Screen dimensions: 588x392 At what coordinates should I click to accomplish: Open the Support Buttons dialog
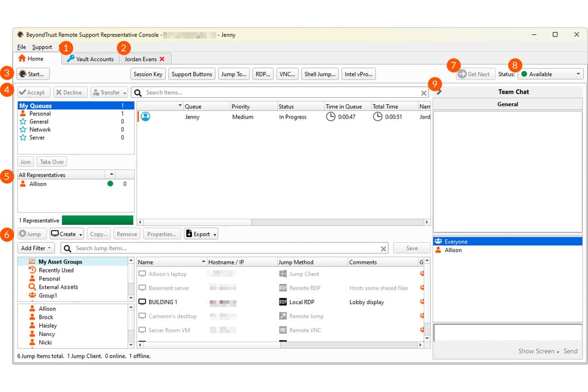click(x=192, y=74)
